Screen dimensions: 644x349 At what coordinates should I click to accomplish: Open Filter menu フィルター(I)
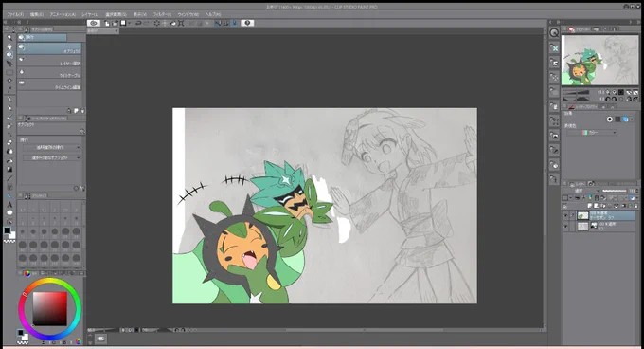tap(162, 14)
